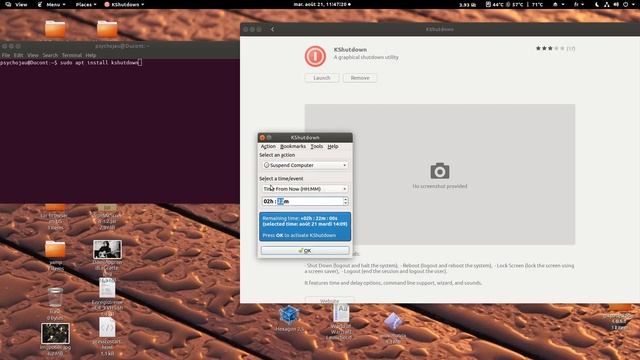Click inside the 02h time input field

302,201
